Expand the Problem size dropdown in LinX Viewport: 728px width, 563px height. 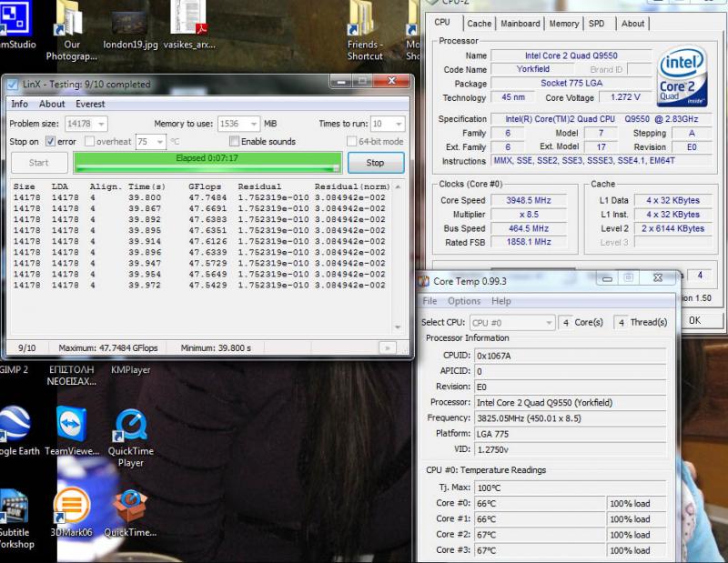(101, 124)
